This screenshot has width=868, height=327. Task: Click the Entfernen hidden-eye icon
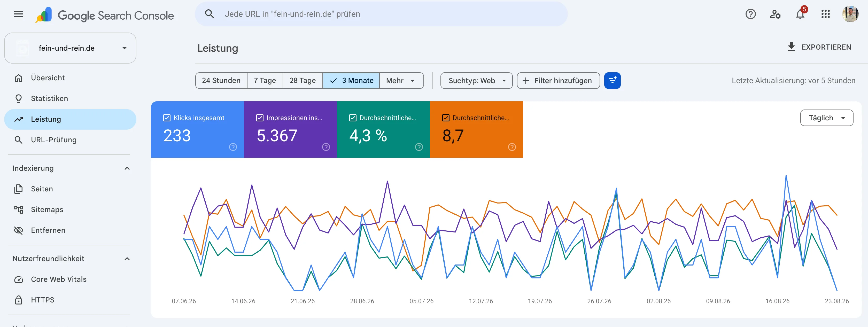pos(19,230)
